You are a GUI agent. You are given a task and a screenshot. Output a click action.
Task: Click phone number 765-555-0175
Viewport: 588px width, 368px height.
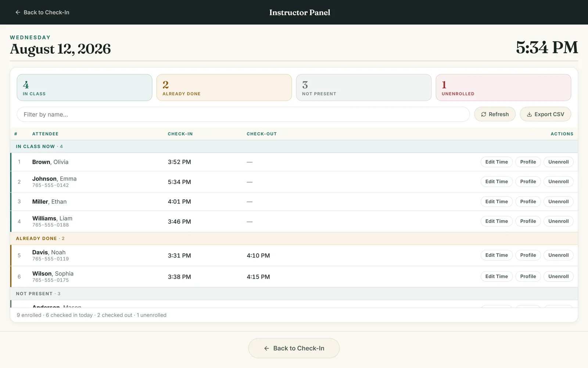pos(50,280)
